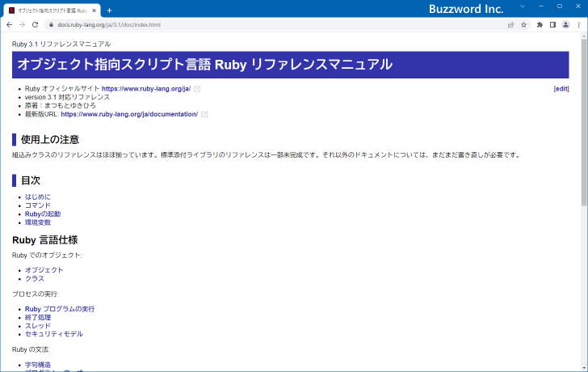This screenshot has width=588, height=372.
Task: View site security via the padlock icon
Action: [52, 25]
